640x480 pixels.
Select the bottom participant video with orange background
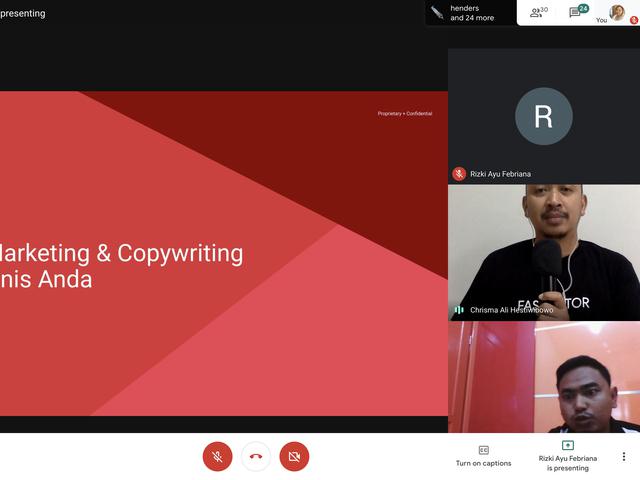click(544, 377)
